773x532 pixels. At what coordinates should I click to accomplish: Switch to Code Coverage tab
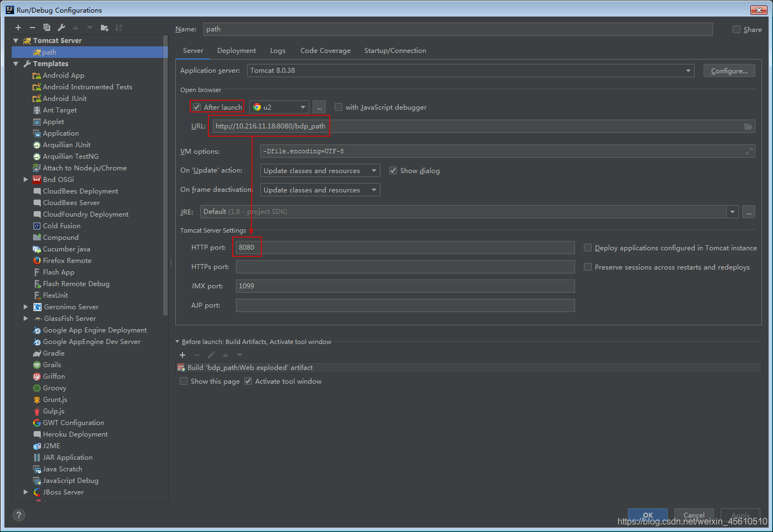[325, 51]
